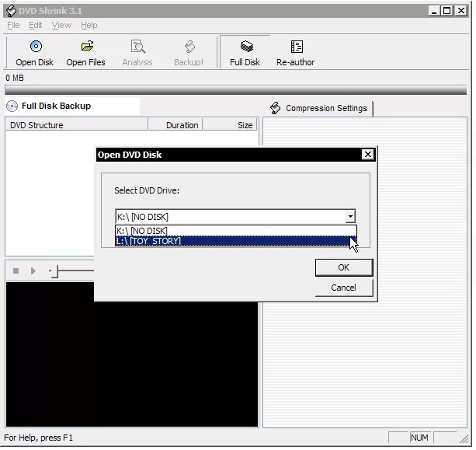Minimize the DVD Shrink window
Image resolution: width=476 pixels, height=450 pixels.
[434, 11]
